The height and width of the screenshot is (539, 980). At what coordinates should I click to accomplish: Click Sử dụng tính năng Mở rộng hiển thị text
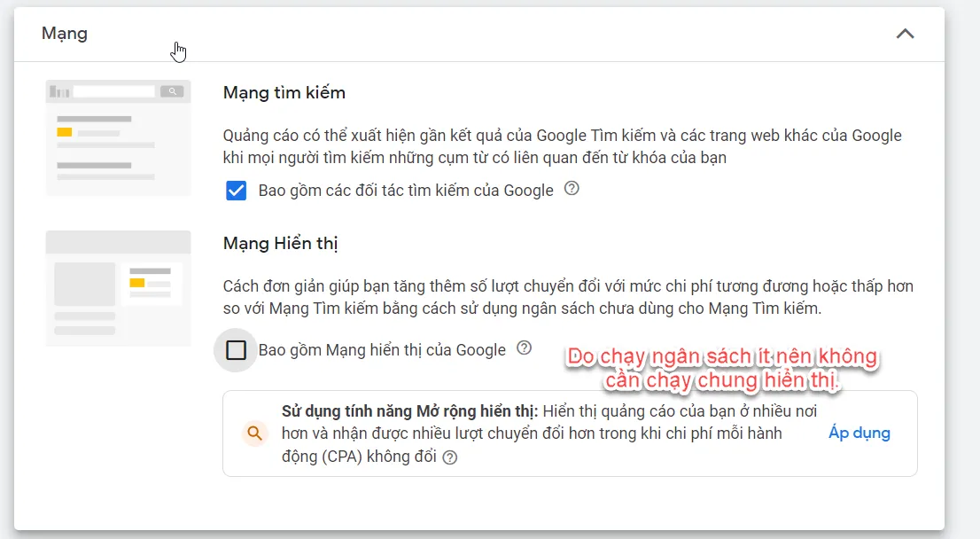(409, 410)
